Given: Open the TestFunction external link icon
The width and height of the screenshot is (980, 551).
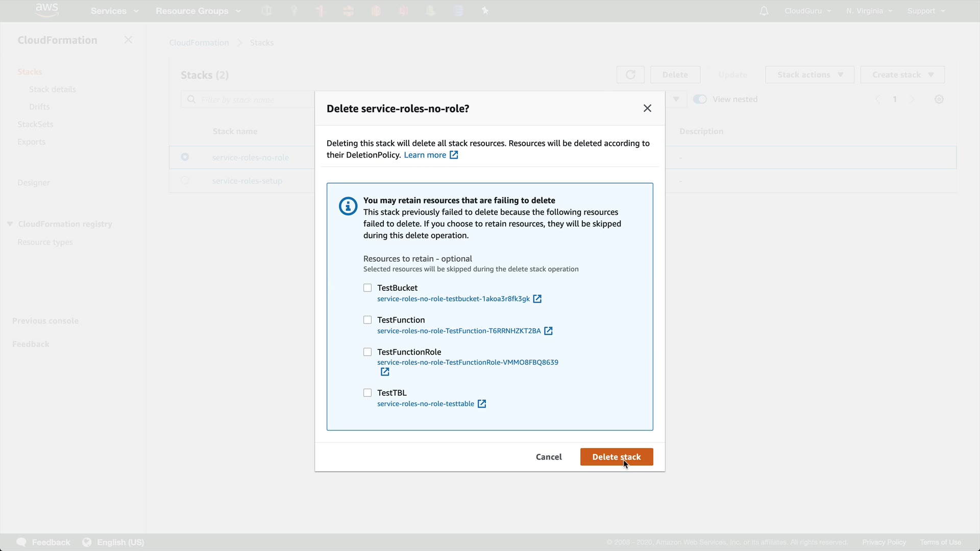Looking at the screenshot, I should 548,331.
